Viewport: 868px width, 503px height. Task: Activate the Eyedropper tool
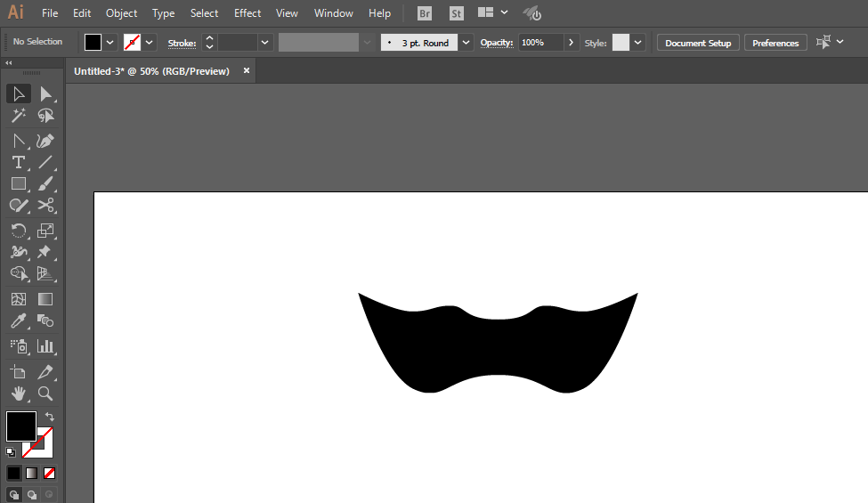18,321
